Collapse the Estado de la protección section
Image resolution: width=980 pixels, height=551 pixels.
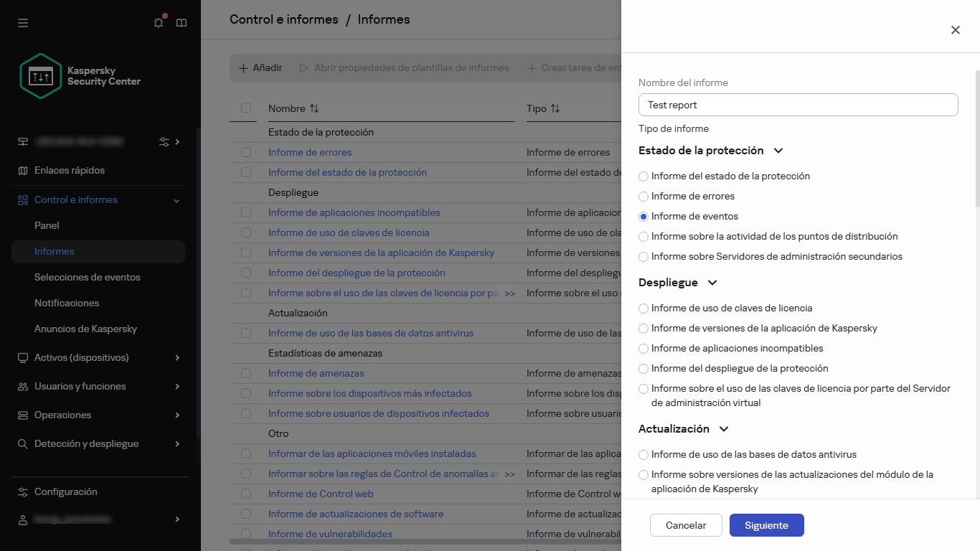[x=778, y=151]
